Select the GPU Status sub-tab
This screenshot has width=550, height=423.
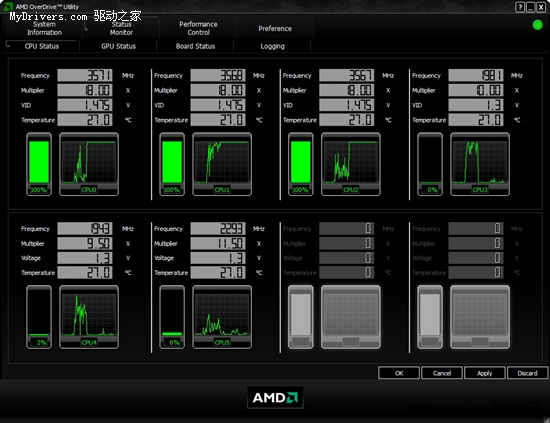[x=119, y=46]
